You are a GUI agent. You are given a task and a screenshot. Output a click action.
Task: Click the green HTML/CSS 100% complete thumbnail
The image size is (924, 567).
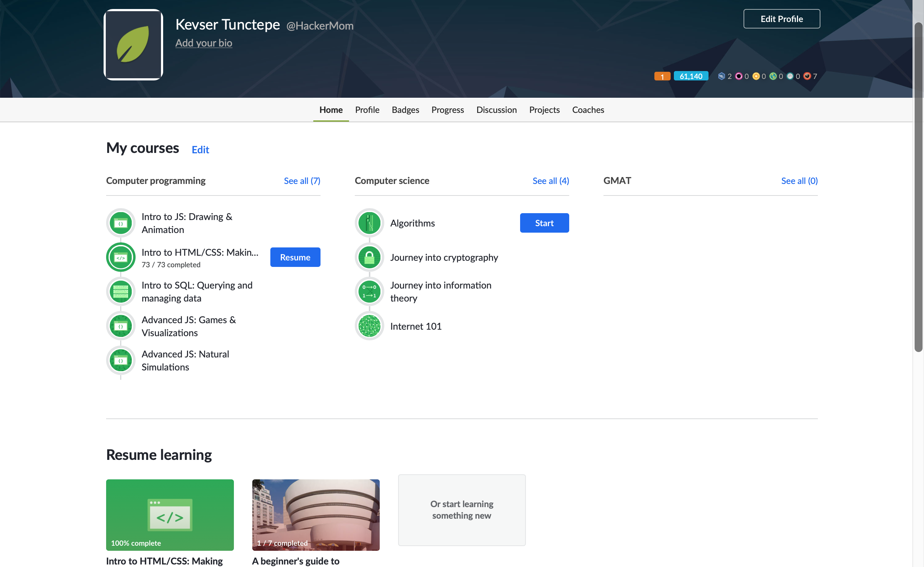coord(170,515)
